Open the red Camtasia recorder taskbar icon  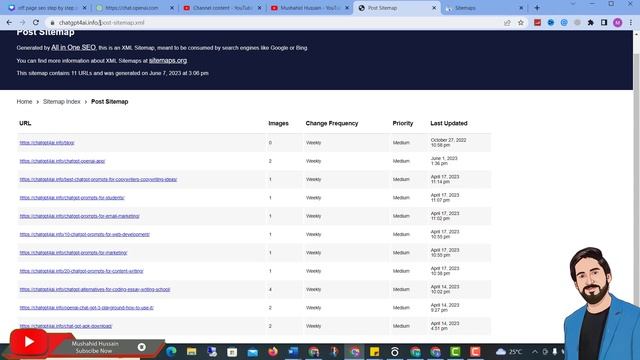coord(475,351)
